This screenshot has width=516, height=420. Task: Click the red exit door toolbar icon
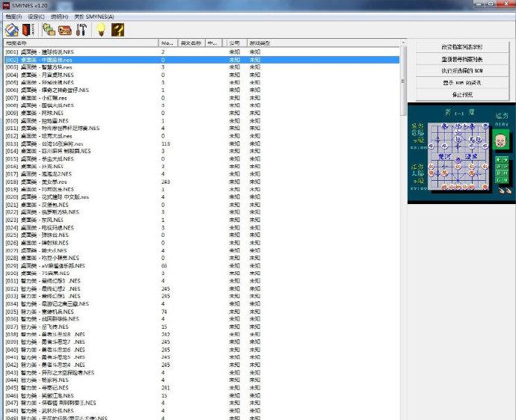click(x=28, y=30)
